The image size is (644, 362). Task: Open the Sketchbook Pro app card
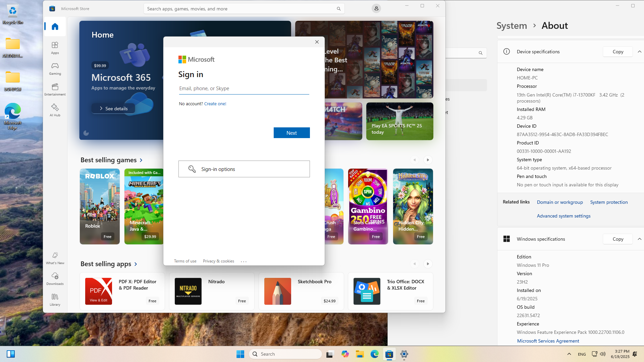(x=301, y=291)
